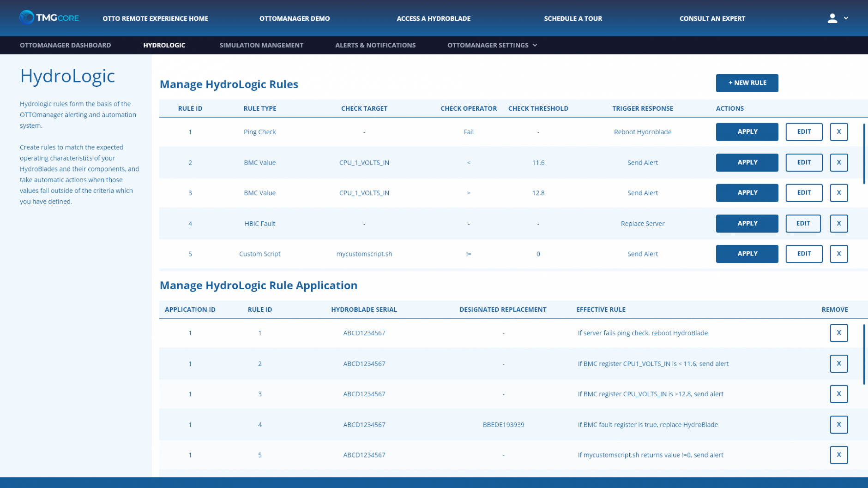This screenshot has height=488, width=868.
Task: Click the CHECK THRESHOLD column header
Action: pos(538,108)
